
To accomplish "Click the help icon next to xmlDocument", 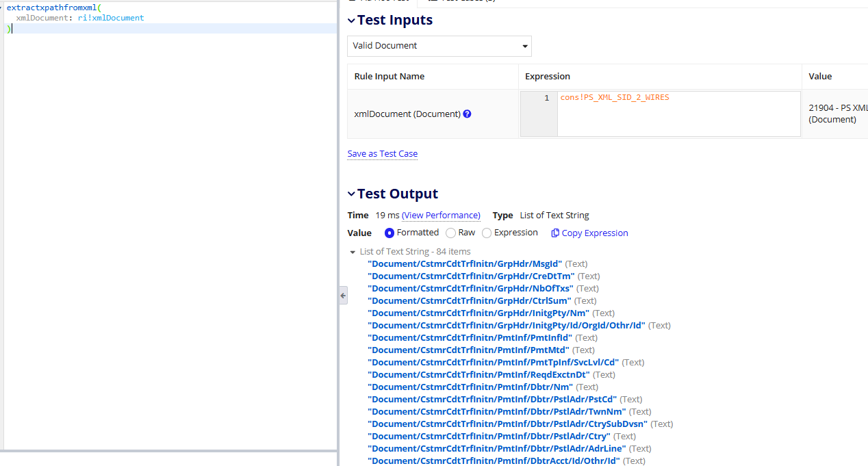I will (467, 114).
